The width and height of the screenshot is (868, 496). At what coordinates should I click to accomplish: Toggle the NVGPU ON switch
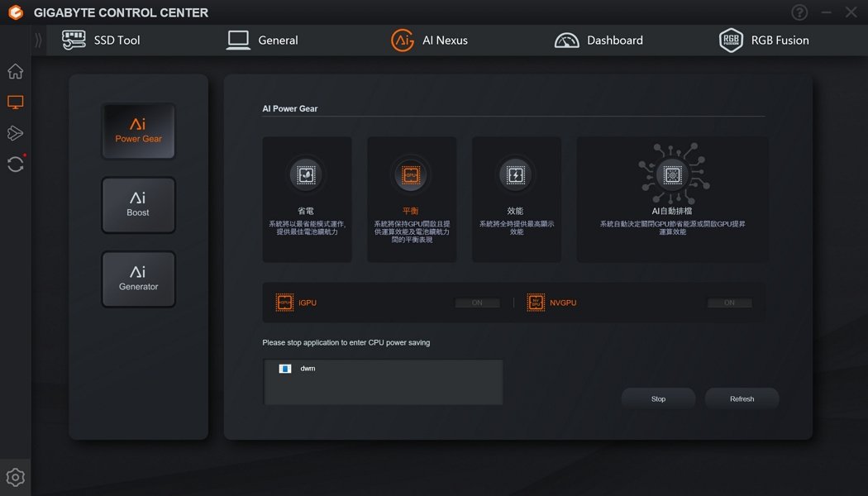(x=730, y=303)
